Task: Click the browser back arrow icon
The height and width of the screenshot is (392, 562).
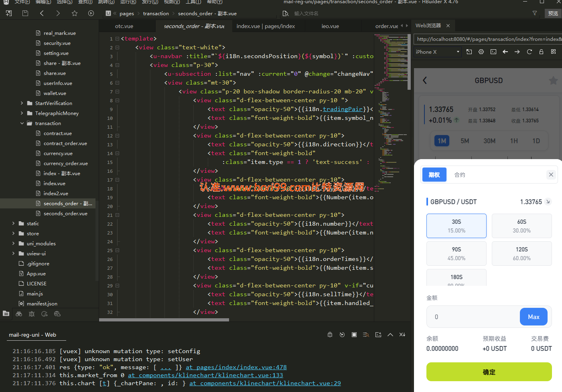Action: [505, 52]
